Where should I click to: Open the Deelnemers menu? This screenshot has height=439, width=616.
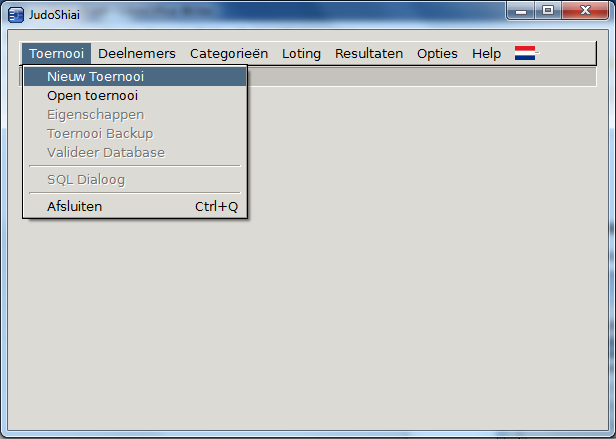(137, 54)
